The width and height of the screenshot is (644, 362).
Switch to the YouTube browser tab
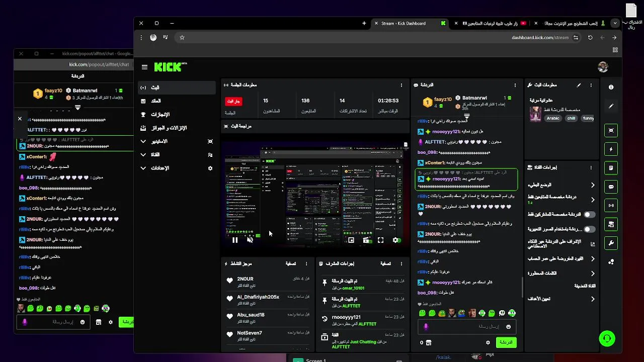[x=491, y=23]
